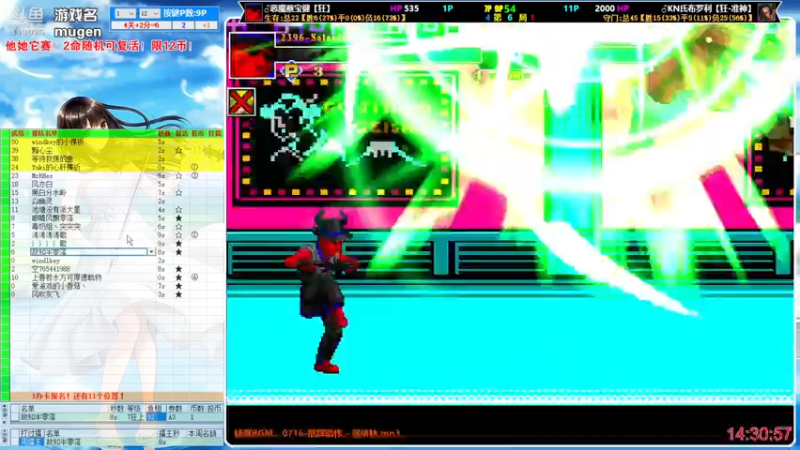Click the red demon player portrait thumbnail

pyautogui.click(x=252, y=56)
